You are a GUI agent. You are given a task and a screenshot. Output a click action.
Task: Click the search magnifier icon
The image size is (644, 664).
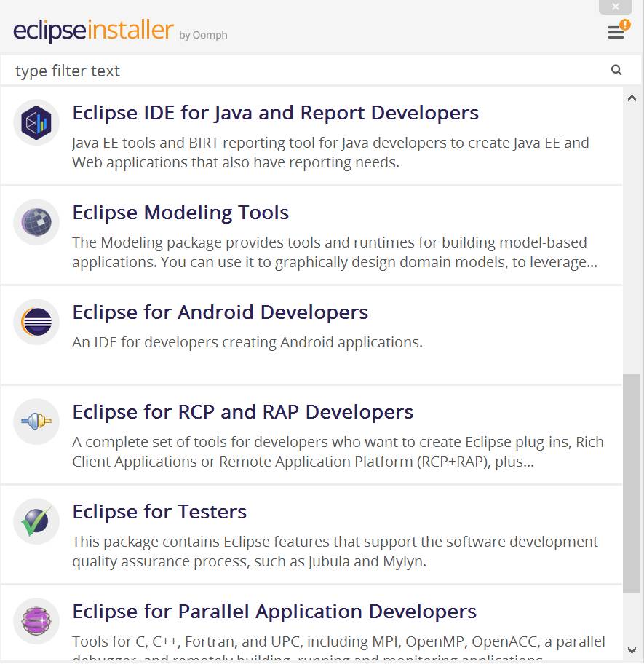pos(616,71)
